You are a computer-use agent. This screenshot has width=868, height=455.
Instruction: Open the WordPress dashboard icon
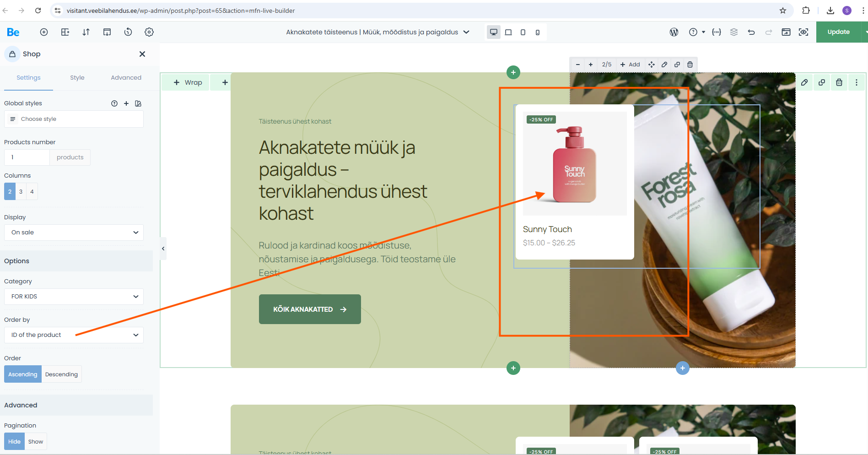[674, 32]
